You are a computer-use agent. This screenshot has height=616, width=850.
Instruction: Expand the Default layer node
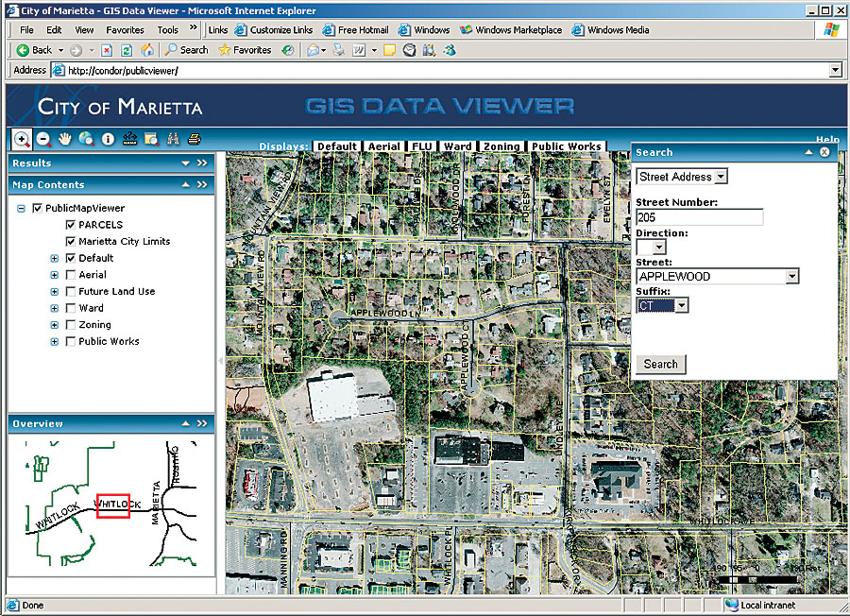click(54, 259)
